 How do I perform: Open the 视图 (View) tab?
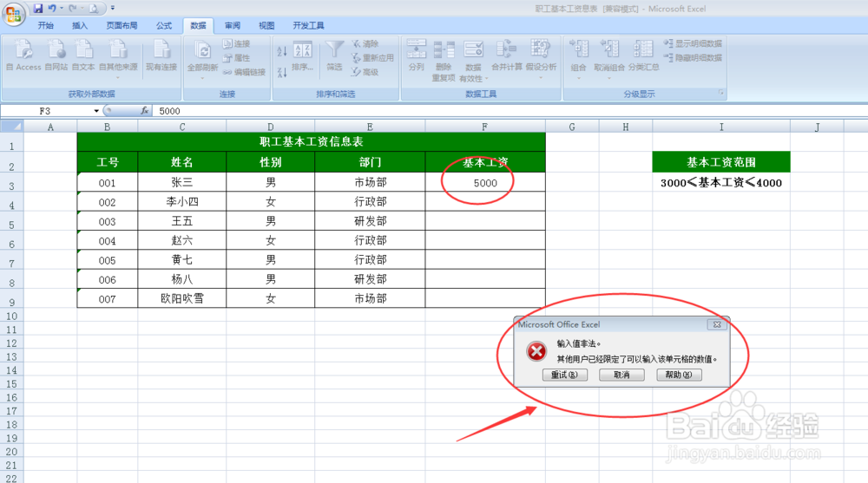point(266,25)
